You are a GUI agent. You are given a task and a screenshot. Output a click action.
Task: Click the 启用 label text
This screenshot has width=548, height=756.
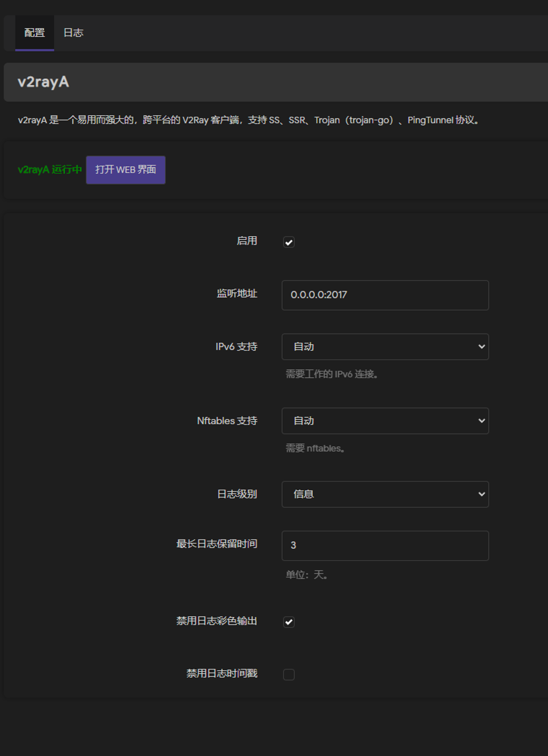pyautogui.click(x=247, y=241)
